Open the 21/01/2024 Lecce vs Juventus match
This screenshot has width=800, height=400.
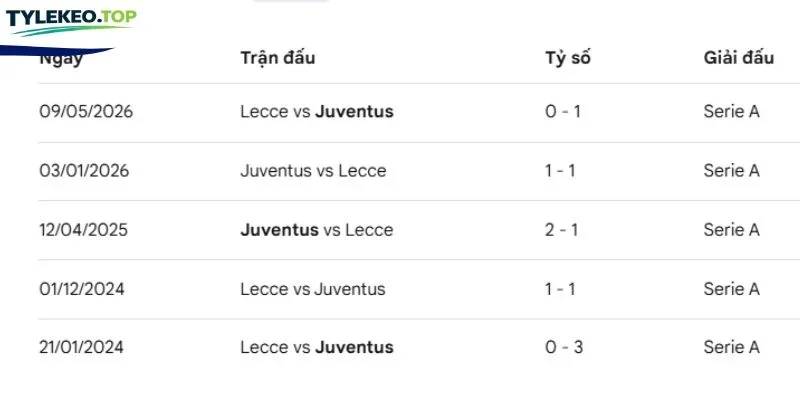tap(317, 347)
